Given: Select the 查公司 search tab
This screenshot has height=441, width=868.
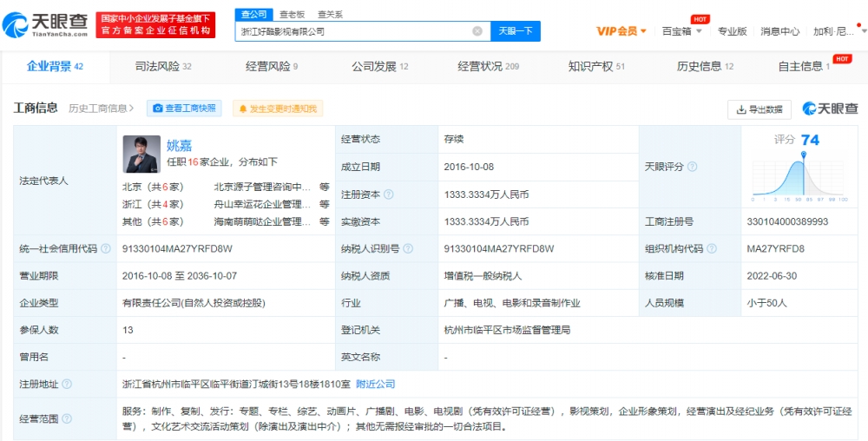Looking at the screenshot, I should pyautogui.click(x=253, y=15).
